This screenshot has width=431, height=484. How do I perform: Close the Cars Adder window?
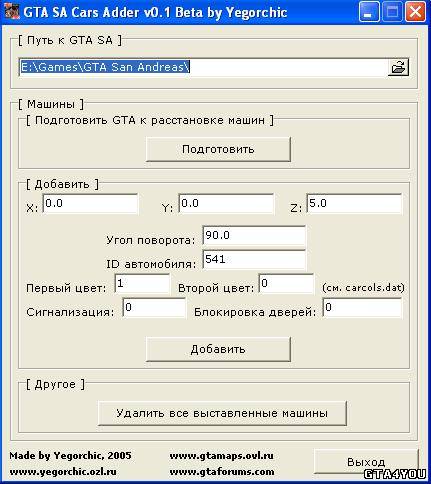(415, 12)
